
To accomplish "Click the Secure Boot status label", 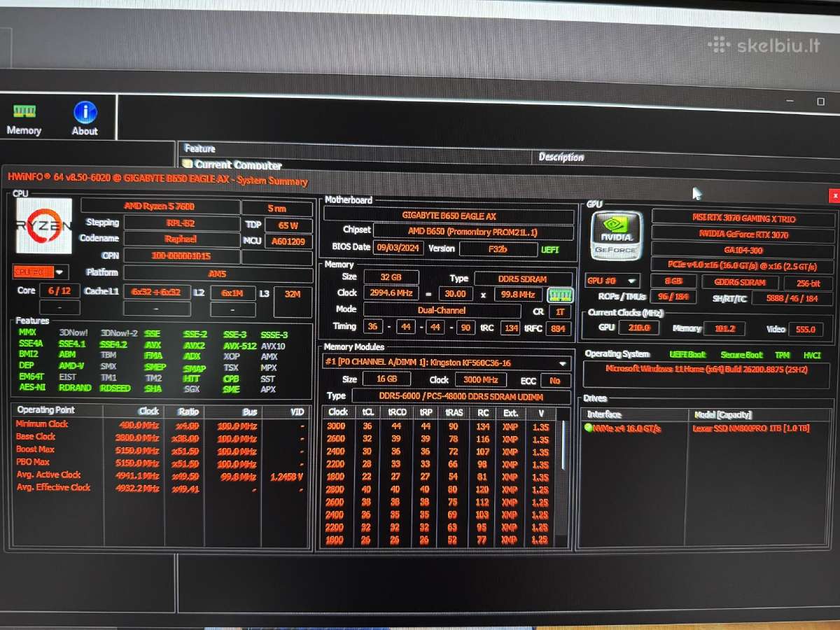I will [x=742, y=355].
